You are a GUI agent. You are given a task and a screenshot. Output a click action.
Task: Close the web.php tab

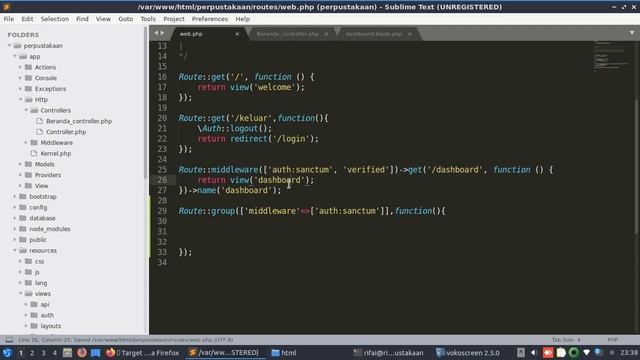tap(237, 34)
